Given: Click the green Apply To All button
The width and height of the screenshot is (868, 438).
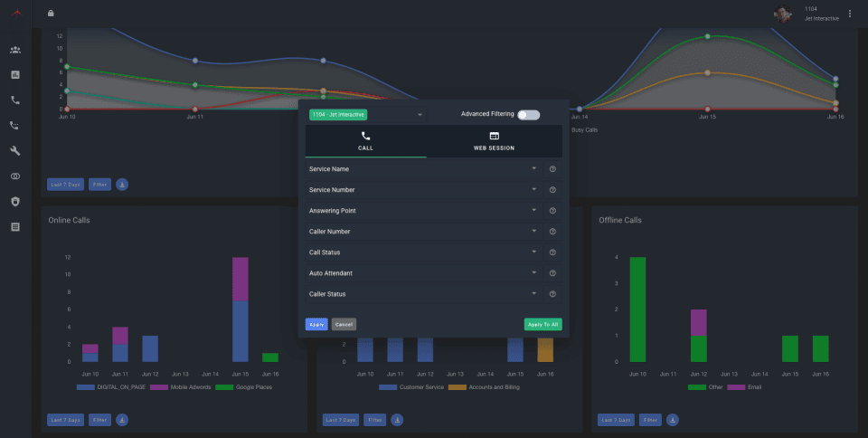Looking at the screenshot, I should point(543,325).
